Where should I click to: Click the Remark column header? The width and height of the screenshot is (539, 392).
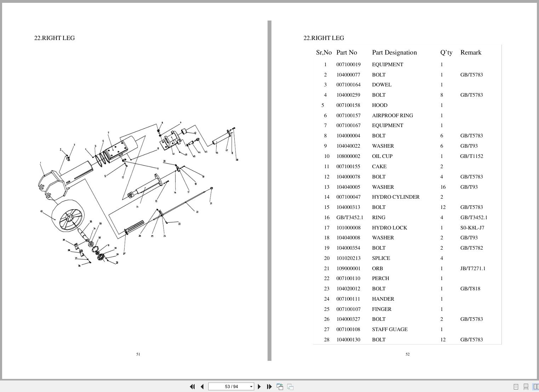471,52
